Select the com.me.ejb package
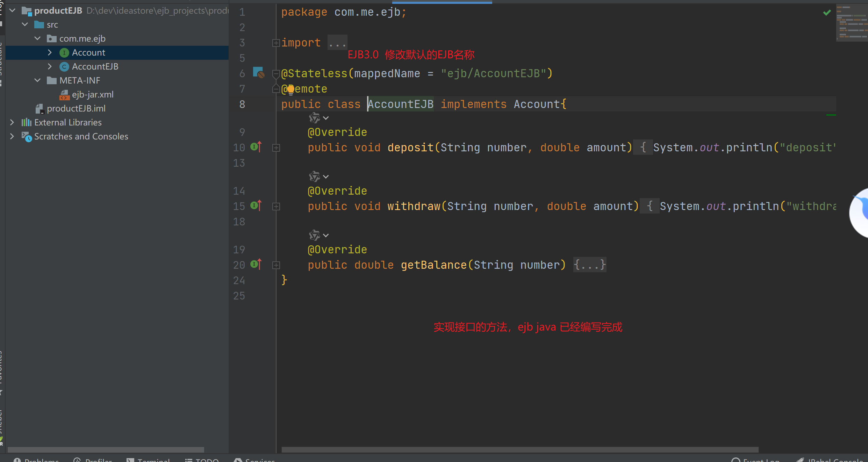Viewport: 868px width, 462px height. pos(83,38)
